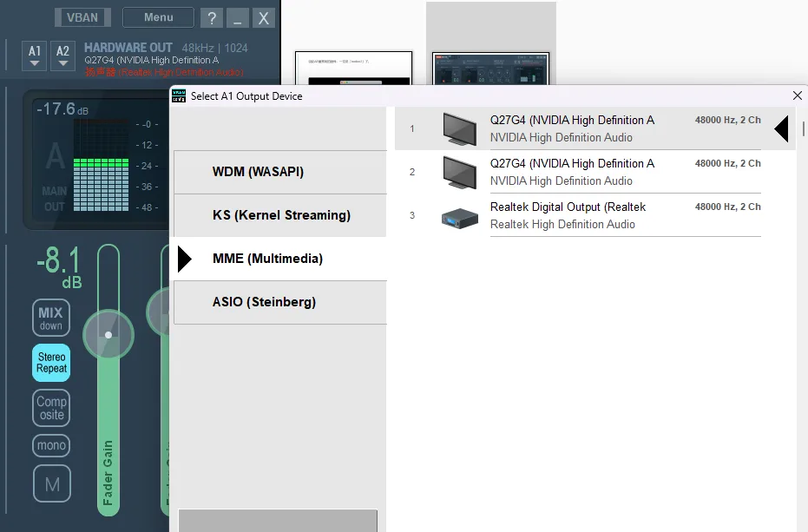This screenshot has width=808, height=532.
Task: Click the HARDWARE OUT 48kHz label
Action: coord(166,48)
